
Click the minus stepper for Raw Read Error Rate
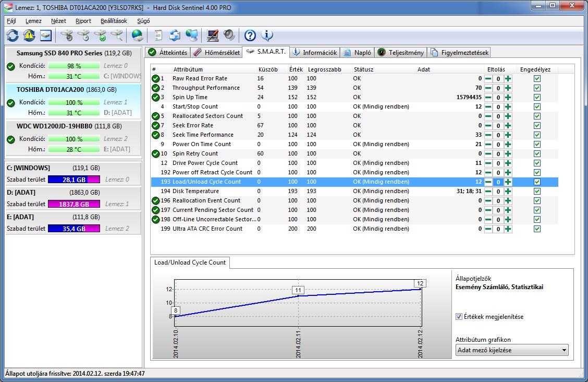488,78
